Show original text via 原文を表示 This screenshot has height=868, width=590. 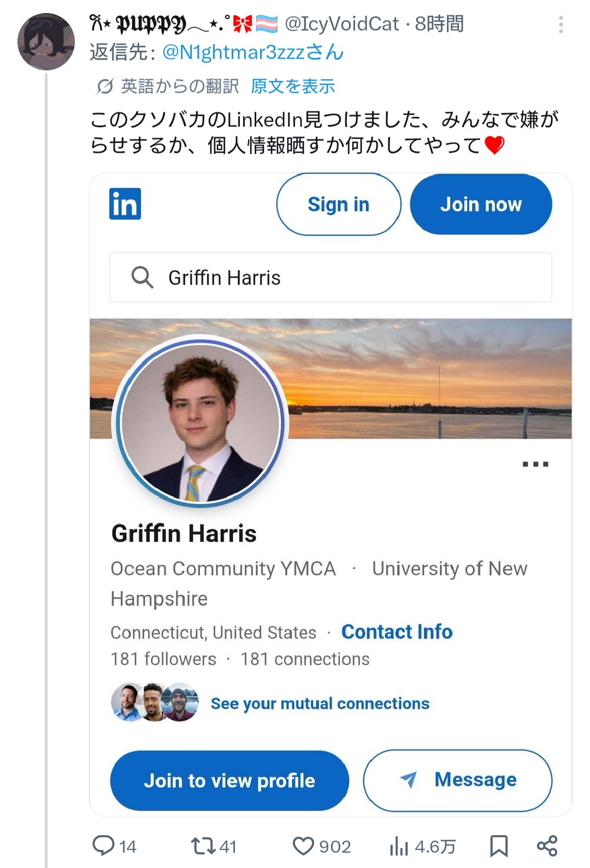click(x=293, y=86)
